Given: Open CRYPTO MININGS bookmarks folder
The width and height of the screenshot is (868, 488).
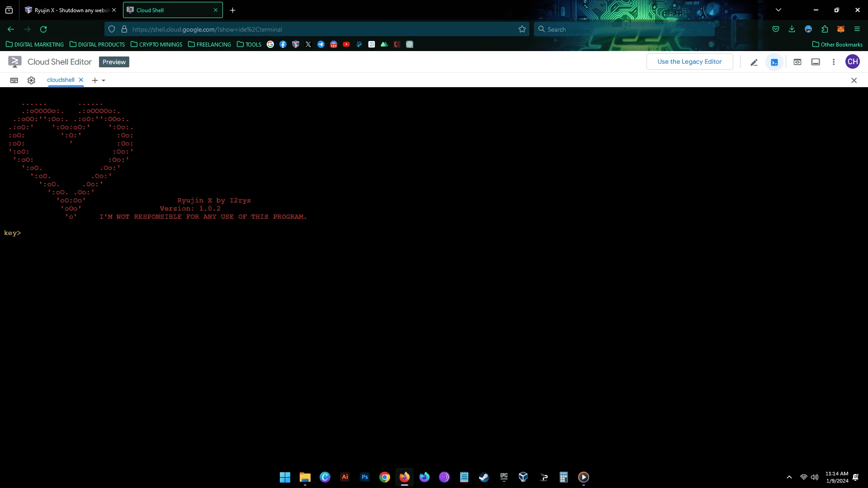Looking at the screenshot, I should 156,44.
